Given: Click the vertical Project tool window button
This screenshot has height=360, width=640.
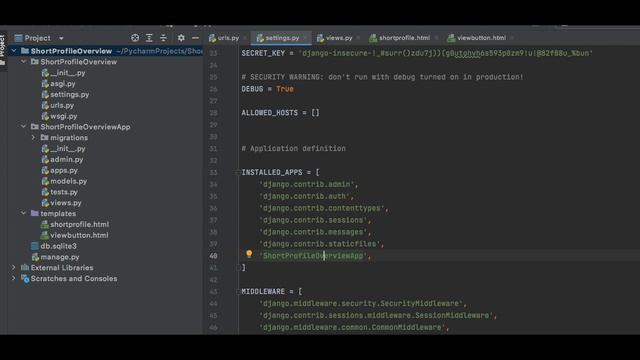Looking at the screenshot, I should click(x=3, y=50).
